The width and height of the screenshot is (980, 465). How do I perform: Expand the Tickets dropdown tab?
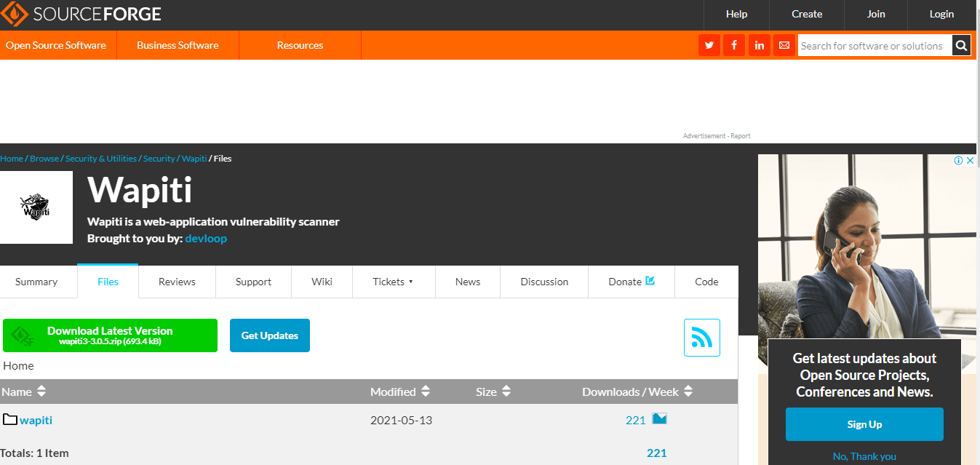(394, 282)
